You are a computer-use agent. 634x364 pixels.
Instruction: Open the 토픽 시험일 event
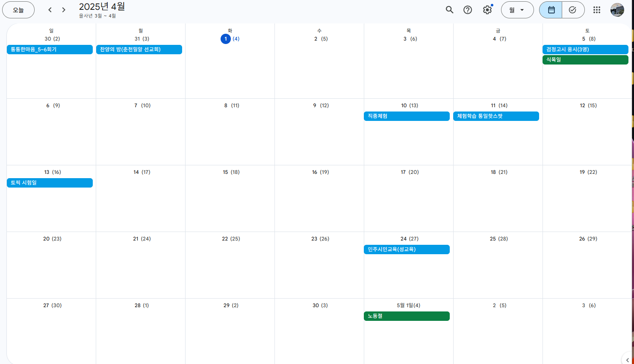(x=50, y=183)
